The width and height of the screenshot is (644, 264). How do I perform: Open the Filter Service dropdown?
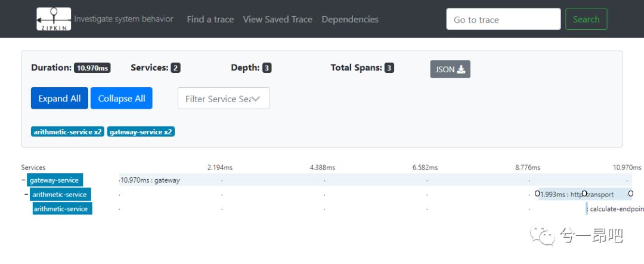224,99
